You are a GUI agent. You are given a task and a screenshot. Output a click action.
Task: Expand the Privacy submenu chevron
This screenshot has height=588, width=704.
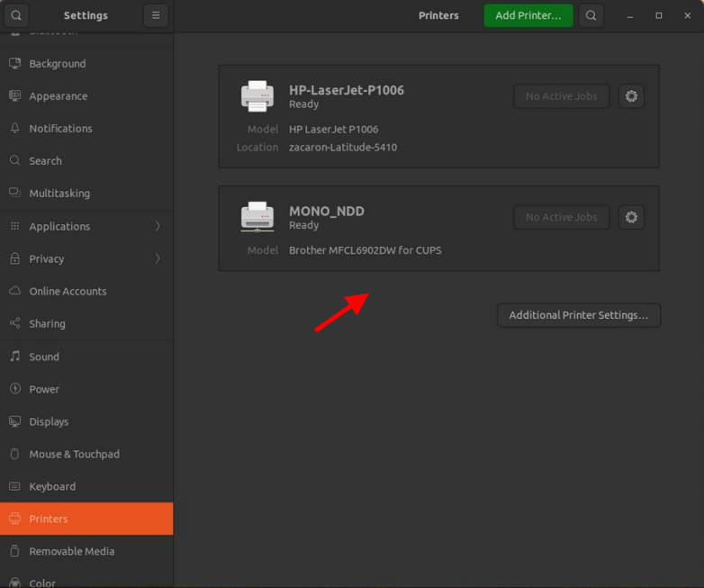point(158,258)
